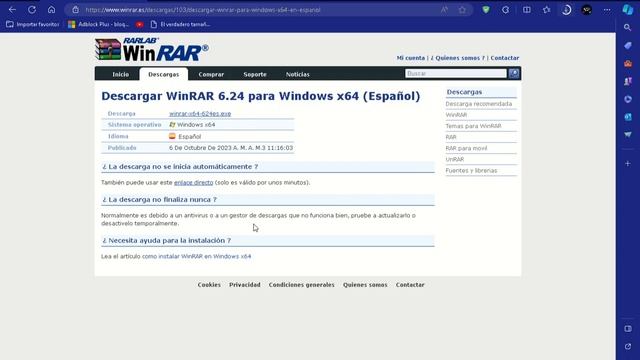Open UnRAR sidebar link
Screen dimensions: 640x360
[455, 159]
